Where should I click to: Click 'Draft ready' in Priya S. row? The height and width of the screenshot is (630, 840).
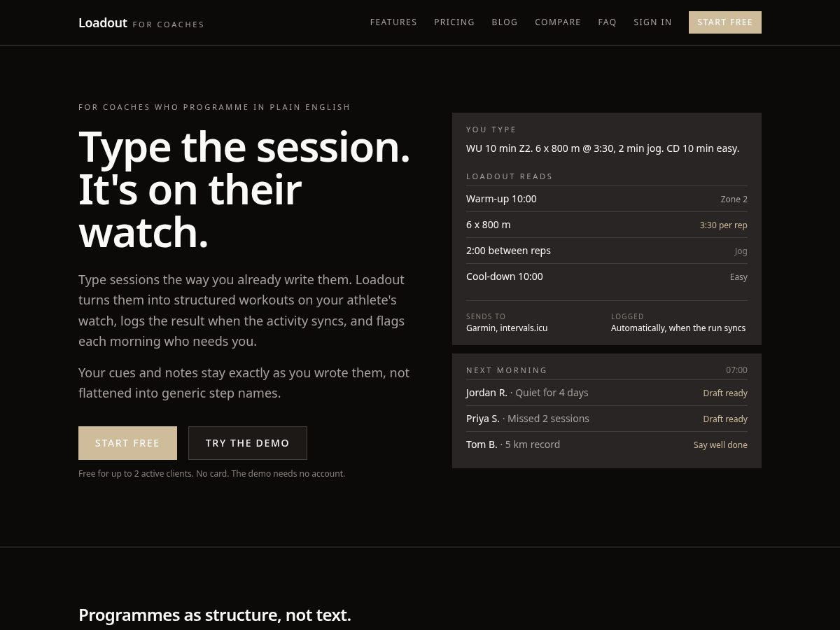tap(725, 419)
